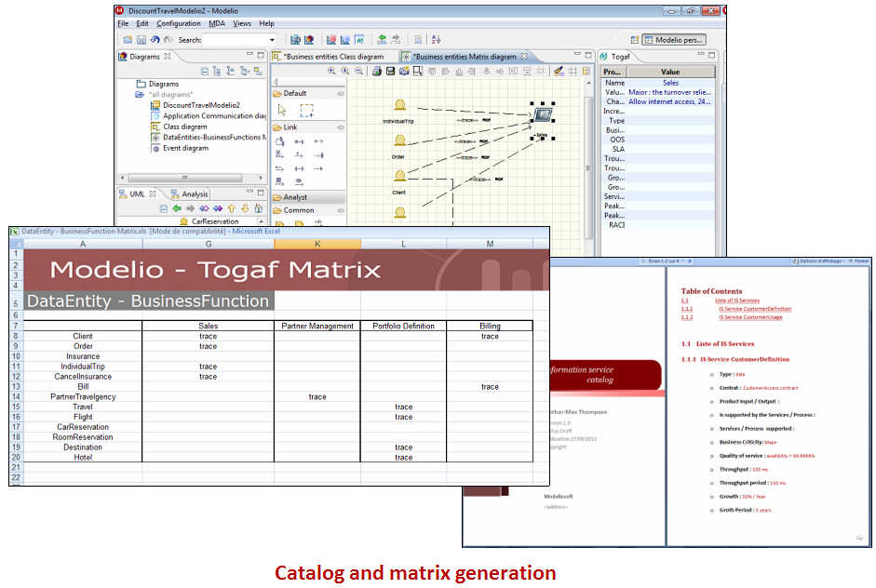
Task: Collapse the Default palette group
Action: click(341, 94)
